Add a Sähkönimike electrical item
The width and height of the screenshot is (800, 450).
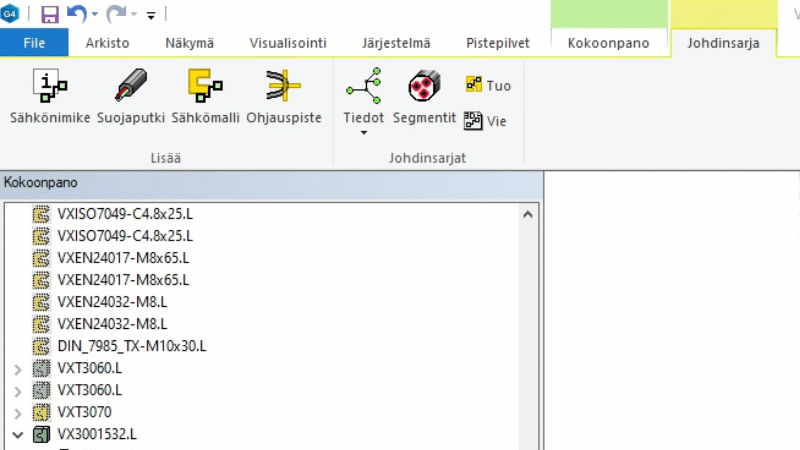point(50,96)
